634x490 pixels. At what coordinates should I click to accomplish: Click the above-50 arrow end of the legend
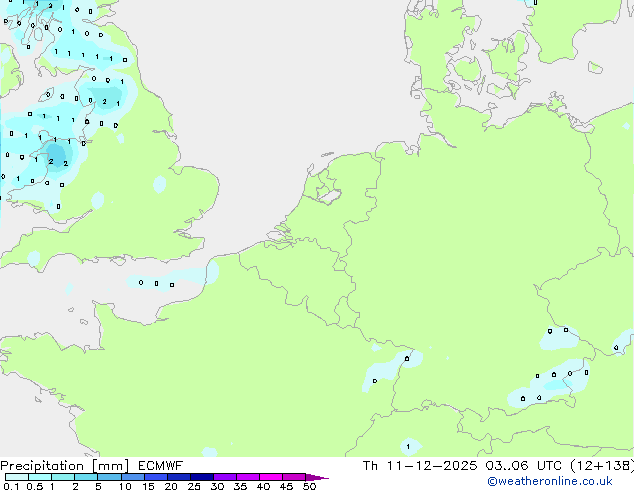point(317,478)
